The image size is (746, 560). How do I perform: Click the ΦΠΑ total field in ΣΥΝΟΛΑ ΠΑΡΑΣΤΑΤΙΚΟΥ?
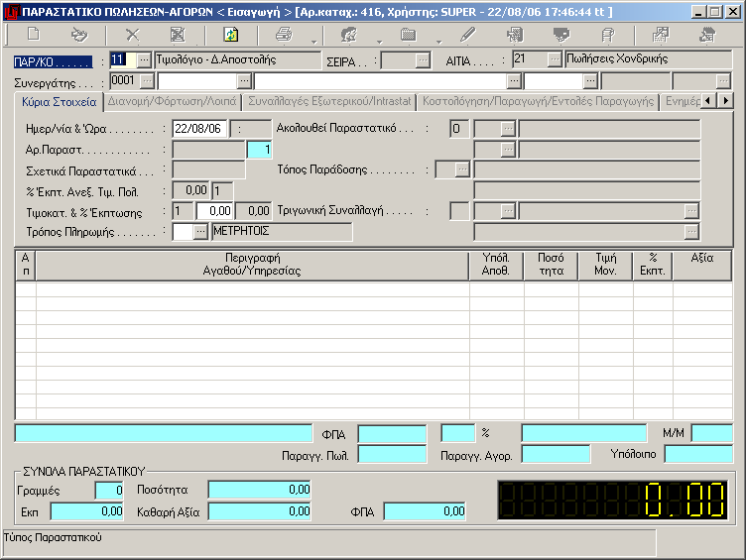425,511
